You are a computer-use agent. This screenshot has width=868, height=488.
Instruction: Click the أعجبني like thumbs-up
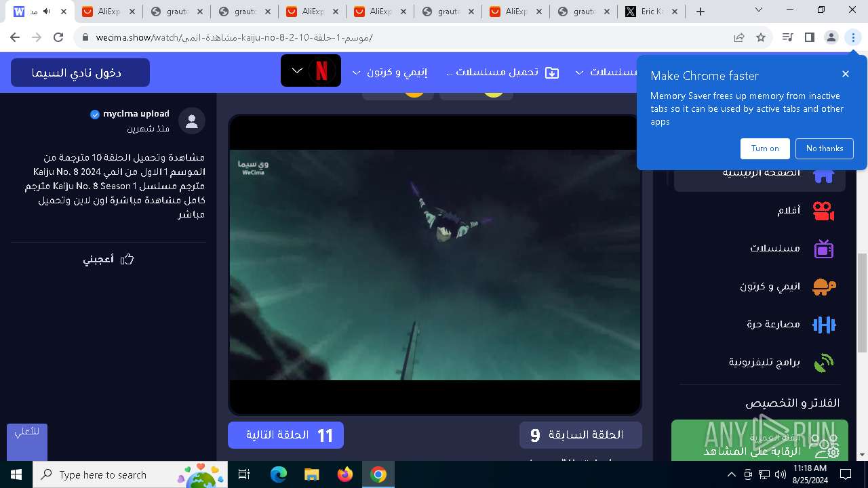pyautogui.click(x=108, y=259)
